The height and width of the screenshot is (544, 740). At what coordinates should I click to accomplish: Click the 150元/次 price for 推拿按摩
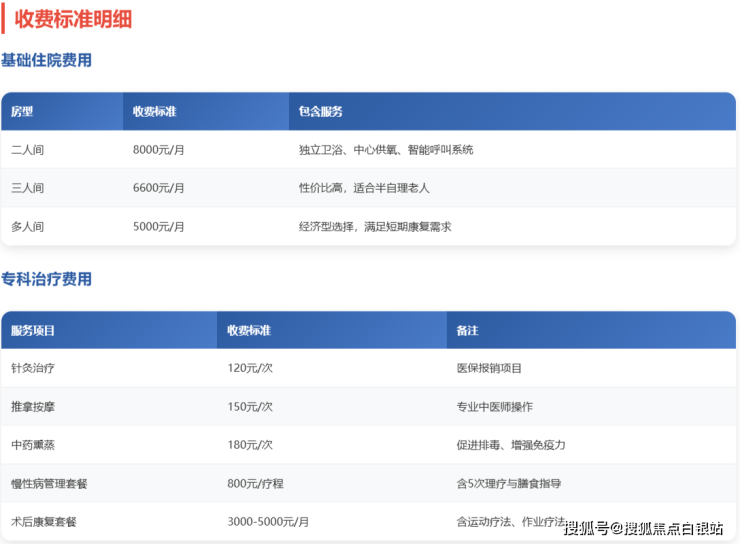(x=250, y=407)
